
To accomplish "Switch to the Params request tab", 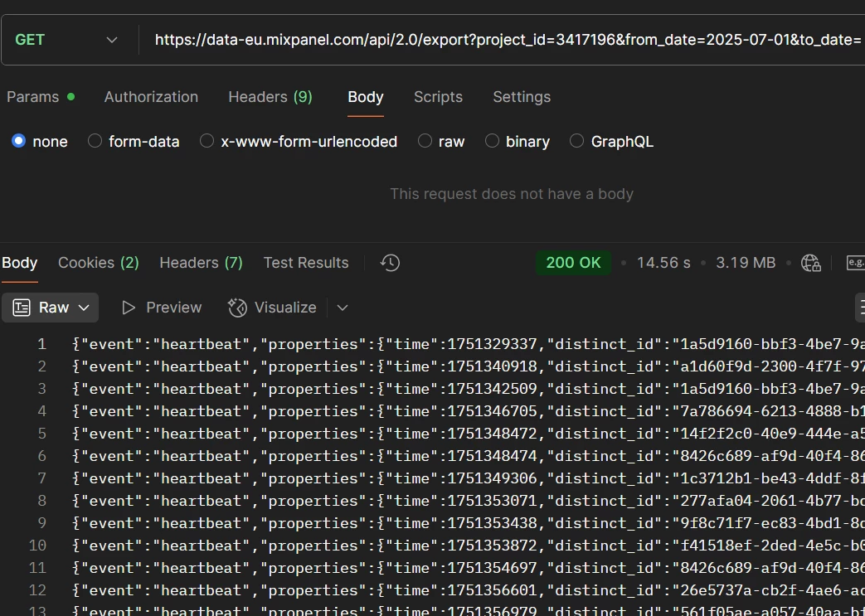I will [41, 97].
